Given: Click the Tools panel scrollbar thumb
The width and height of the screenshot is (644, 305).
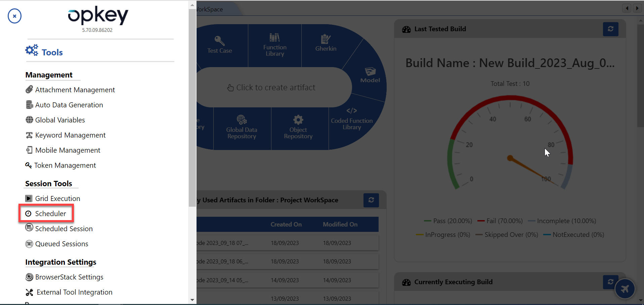Looking at the screenshot, I should (192, 107).
